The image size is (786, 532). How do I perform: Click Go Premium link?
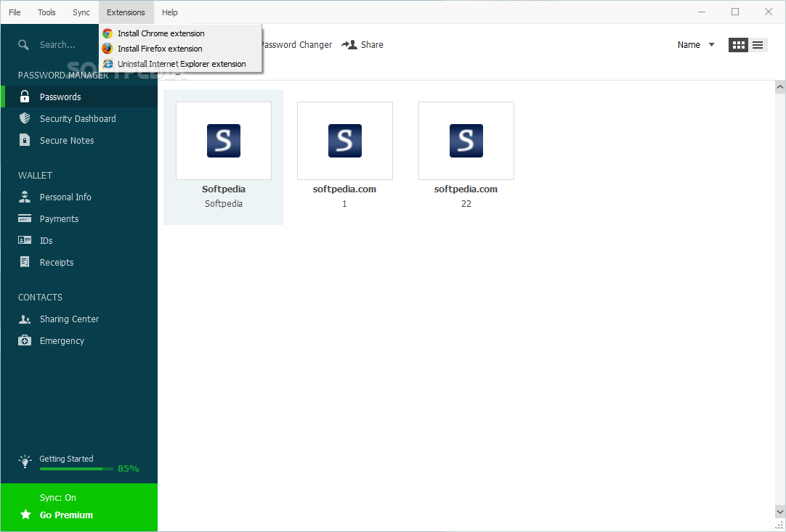click(66, 515)
